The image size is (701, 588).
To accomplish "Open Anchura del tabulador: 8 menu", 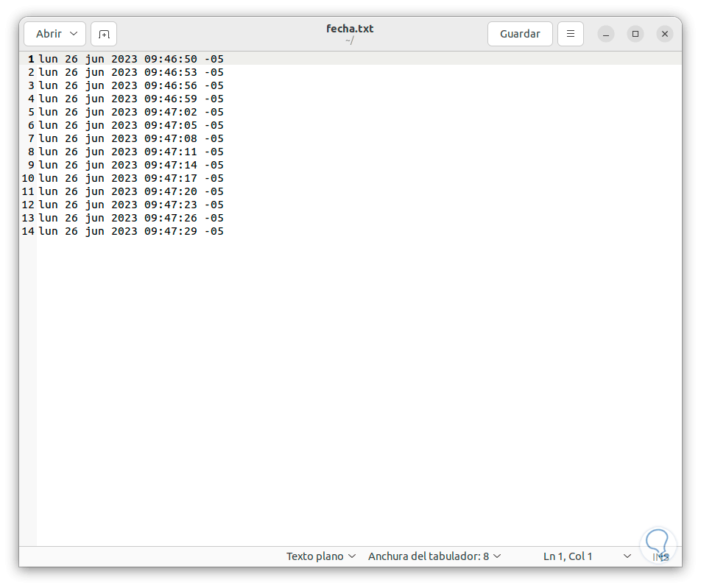I will (434, 556).
